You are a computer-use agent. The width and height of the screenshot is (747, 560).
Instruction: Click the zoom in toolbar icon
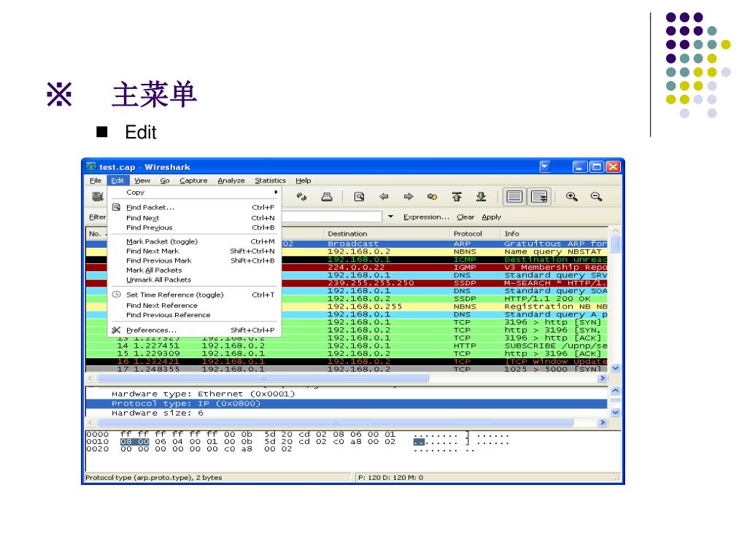pos(572,196)
